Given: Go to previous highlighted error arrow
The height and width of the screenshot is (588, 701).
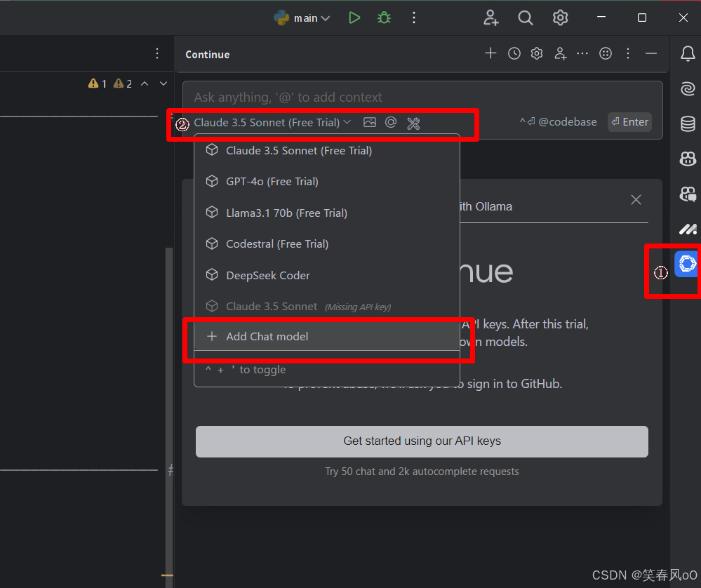Looking at the screenshot, I should point(145,83).
